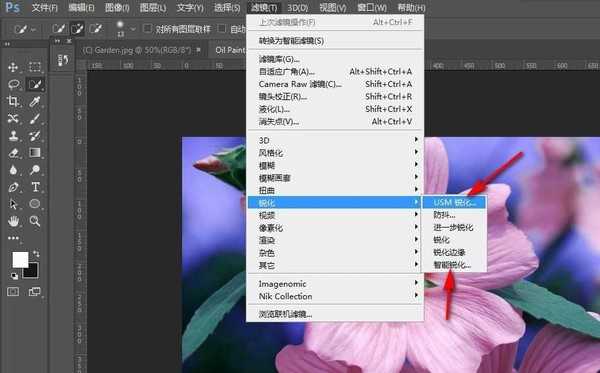Viewport: 600px width, 373px height.
Task: Choose New Selection mode in options bar
Action: pyautogui.click(x=59, y=29)
